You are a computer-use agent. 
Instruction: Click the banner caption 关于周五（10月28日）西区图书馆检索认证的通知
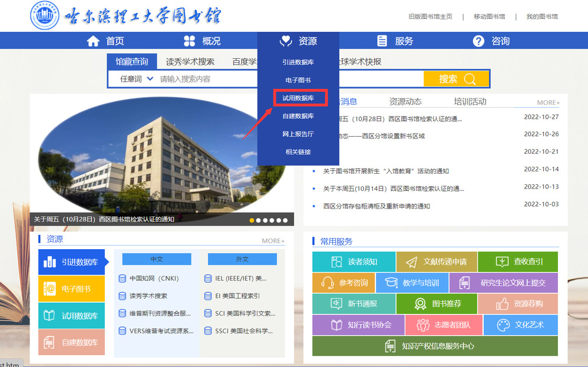(104, 219)
